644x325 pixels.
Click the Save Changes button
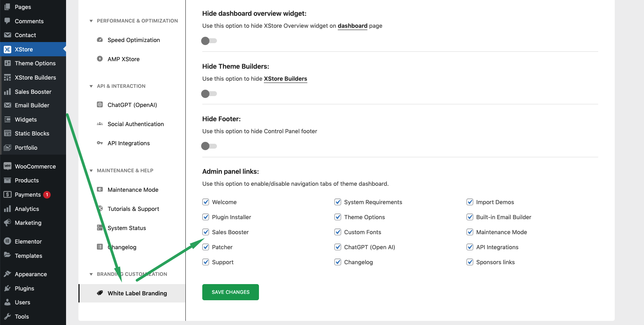click(x=230, y=292)
